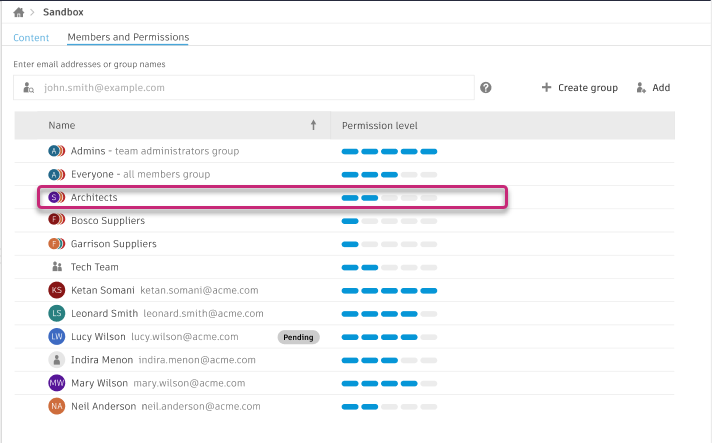Click the Add member button

pos(653,88)
